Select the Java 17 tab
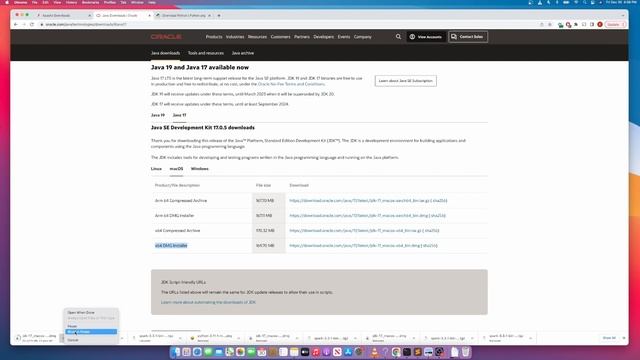Screen dimensions: 640x360 [179, 115]
